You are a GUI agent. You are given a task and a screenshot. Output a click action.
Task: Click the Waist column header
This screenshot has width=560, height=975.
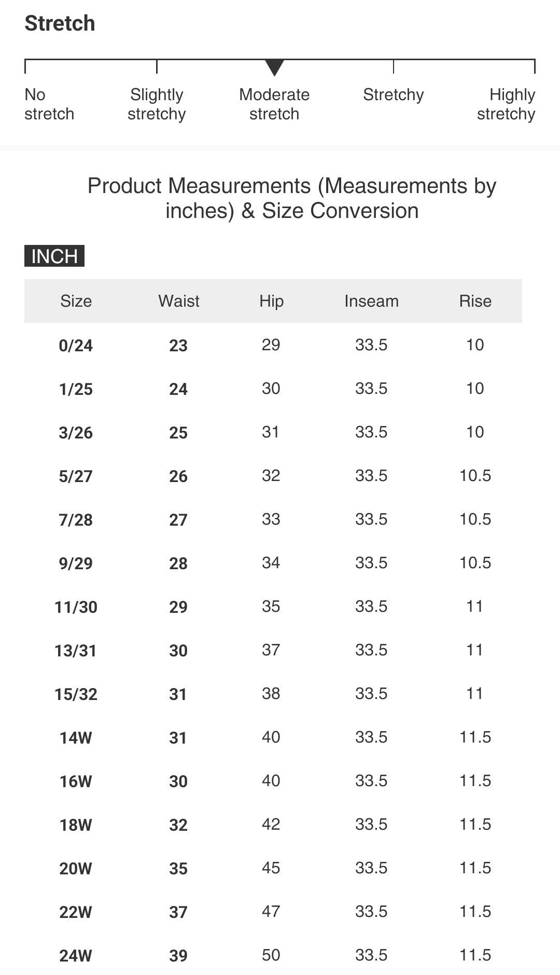[x=179, y=301]
